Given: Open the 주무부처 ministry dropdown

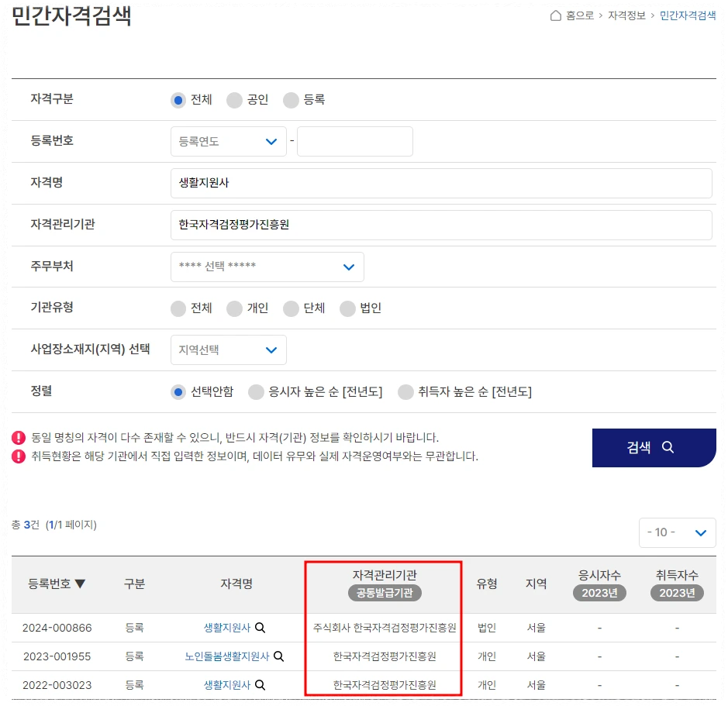Looking at the screenshot, I should point(267,266).
